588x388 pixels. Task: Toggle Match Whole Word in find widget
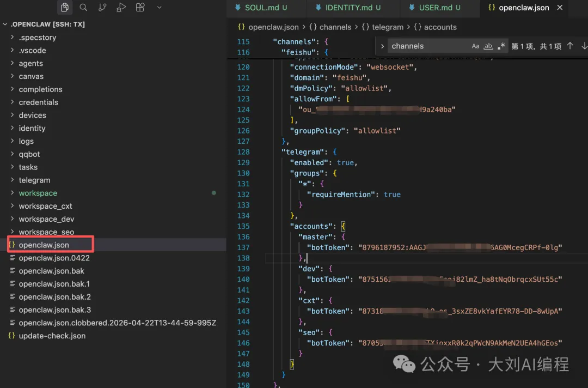(x=488, y=46)
